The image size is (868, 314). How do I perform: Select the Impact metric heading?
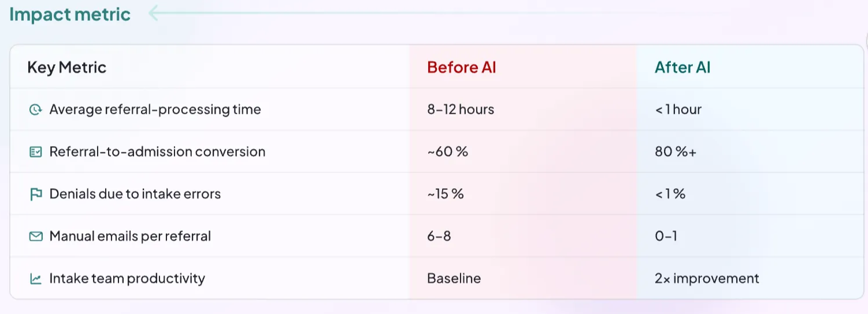70,14
